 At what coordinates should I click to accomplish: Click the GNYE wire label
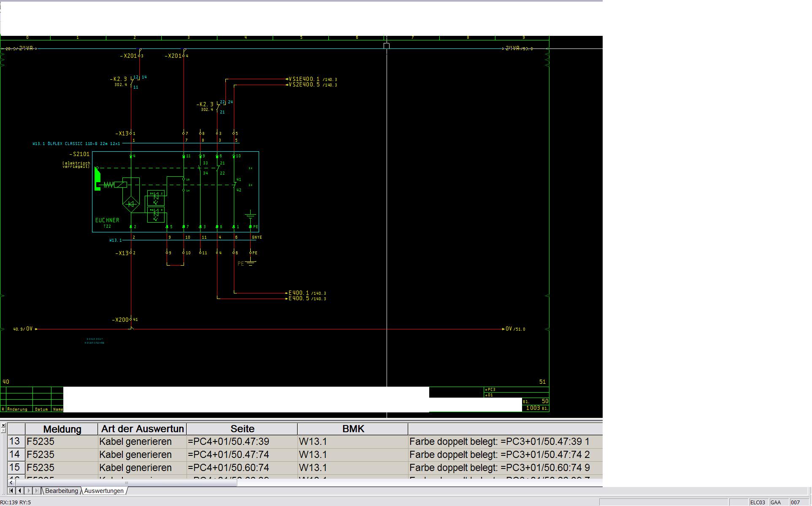pos(257,237)
